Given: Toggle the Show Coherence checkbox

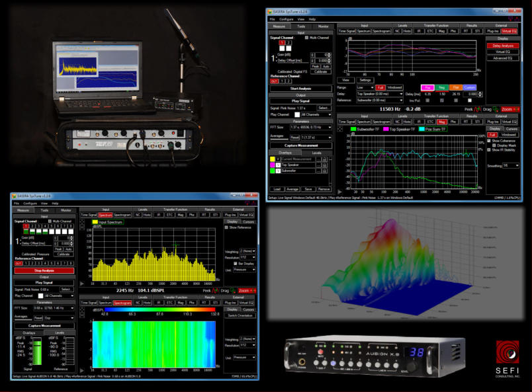Looking at the screenshot, I should [489, 141].
